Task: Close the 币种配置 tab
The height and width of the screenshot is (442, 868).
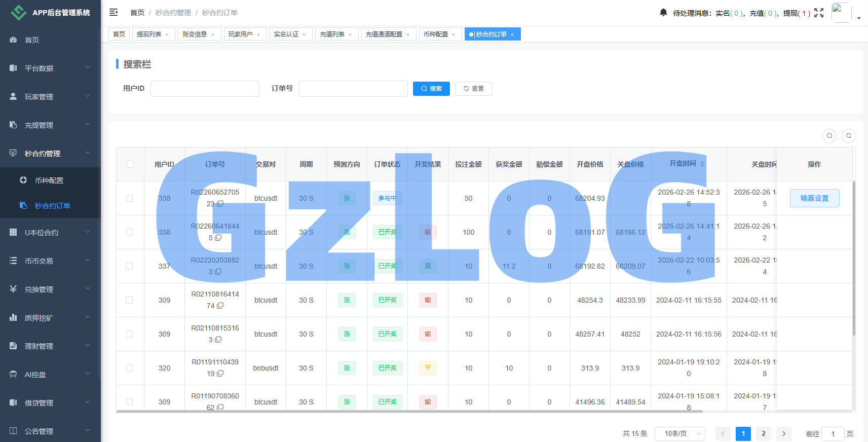Action: [454, 34]
